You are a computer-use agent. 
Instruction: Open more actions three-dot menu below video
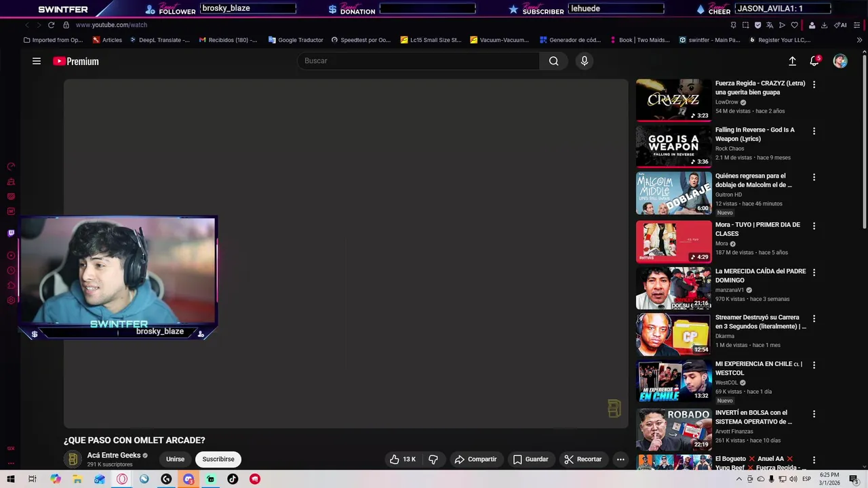(x=620, y=459)
